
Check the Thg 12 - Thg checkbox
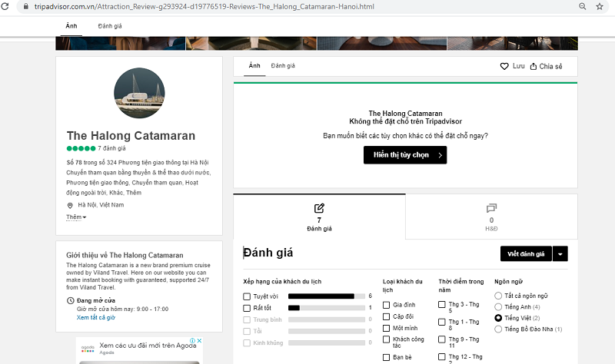(x=442, y=357)
